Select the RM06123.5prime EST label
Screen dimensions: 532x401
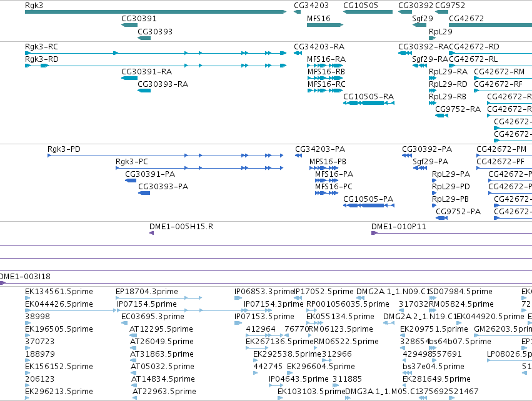pyautogui.click(x=341, y=329)
